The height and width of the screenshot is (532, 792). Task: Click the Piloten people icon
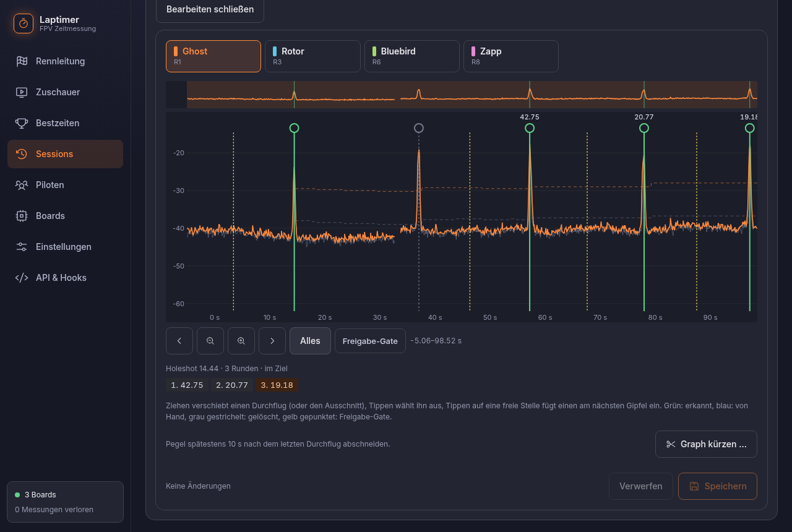[22, 185]
